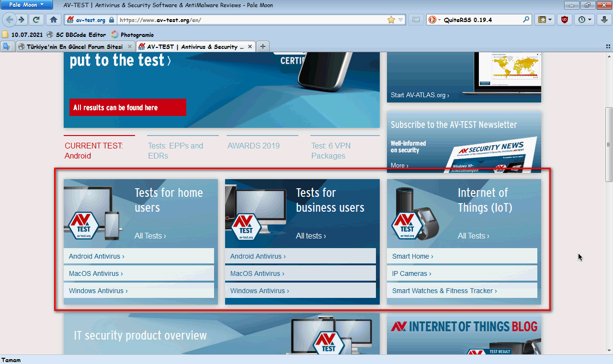613x364 pixels.
Task: Open Tests for home users heading
Action: 169,200
